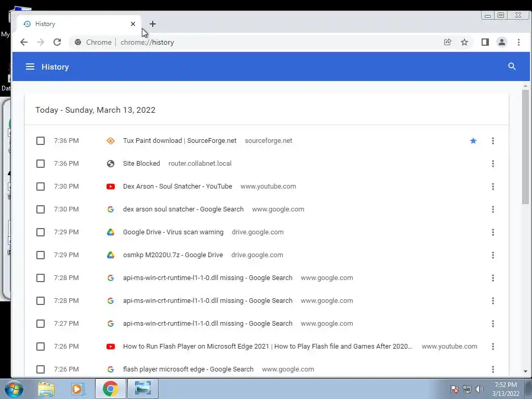Select the Dex Arson YouTube entry checkbox
The image size is (532, 399).
[x=41, y=187]
